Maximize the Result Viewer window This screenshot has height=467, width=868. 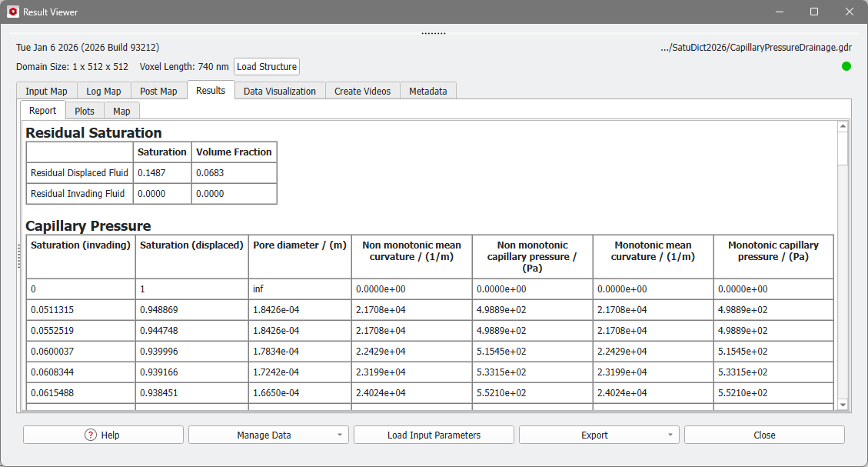(x=814, y=12)
